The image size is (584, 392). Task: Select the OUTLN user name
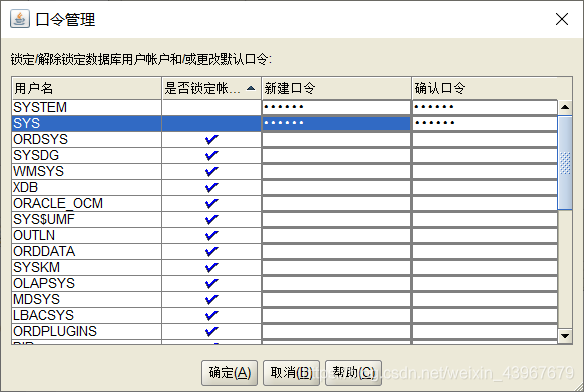(34, 235)
